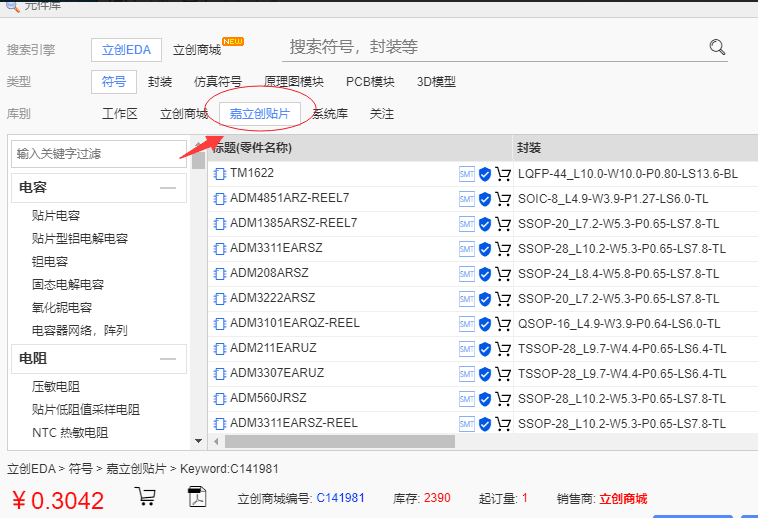The image size is (758, 518).
Task: Open the PDF datasheet icon in the bottom bar
Action: pos(197,497)
